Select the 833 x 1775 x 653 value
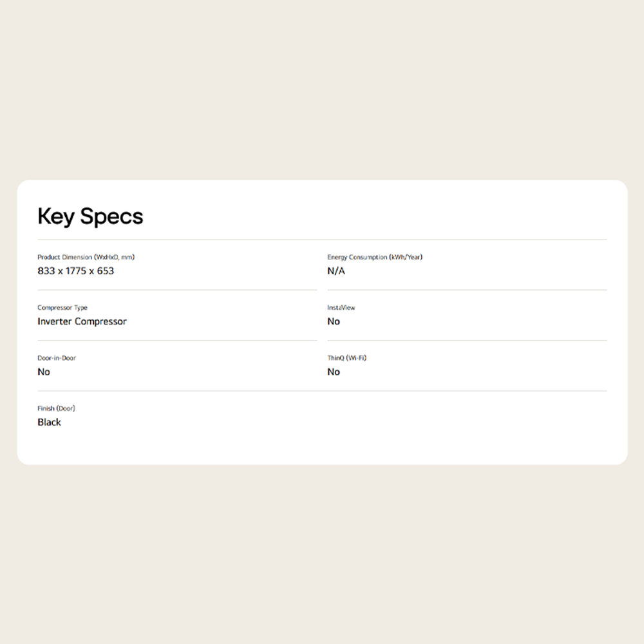Screen dimensions: 644x644 (75, 271)
